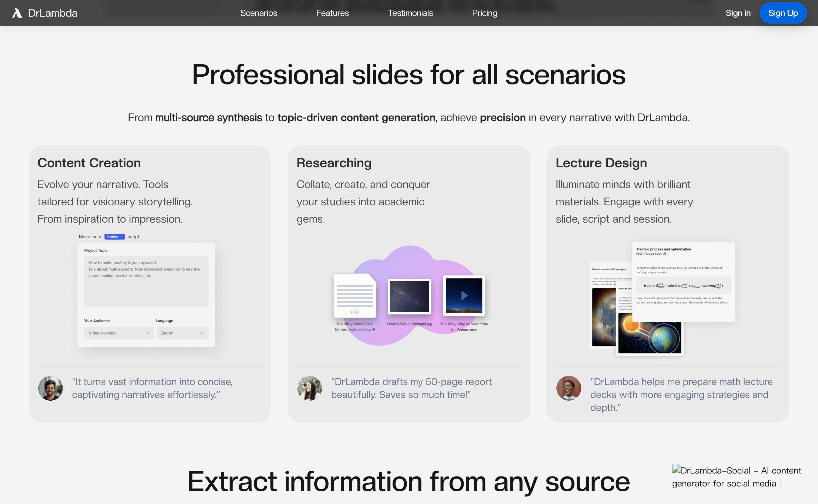Click the DrLambda brand name
This screenshot has height=504, width=818.
pos(53,13)
